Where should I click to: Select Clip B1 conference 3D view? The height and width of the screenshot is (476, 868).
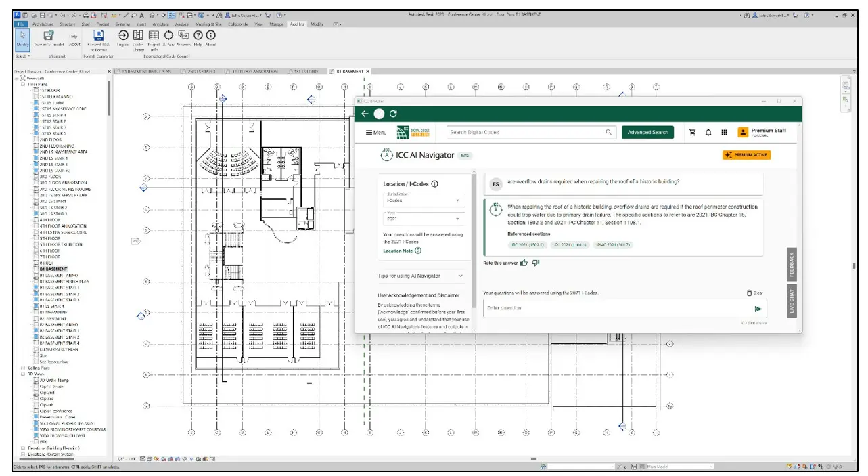[57, 411]
